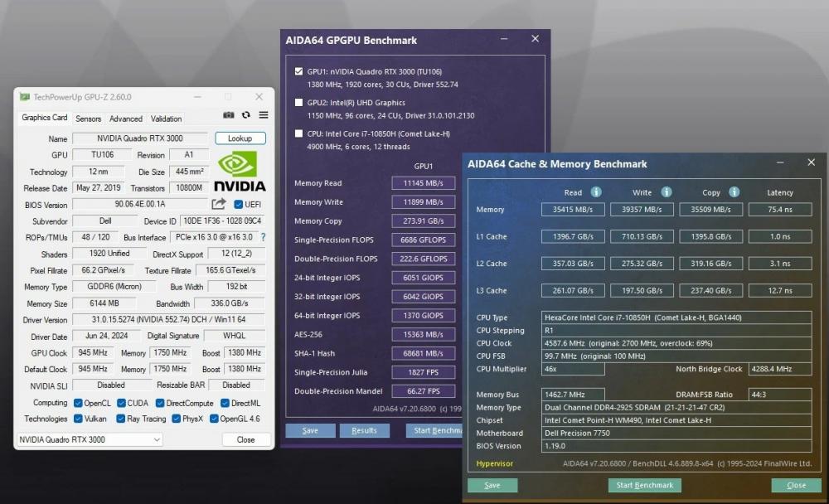Click the GPU-Z refresh icon

tap(246, 114)
